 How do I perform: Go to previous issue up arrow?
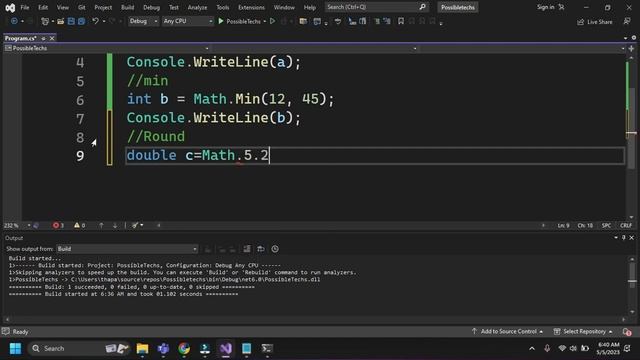(101, 225)
